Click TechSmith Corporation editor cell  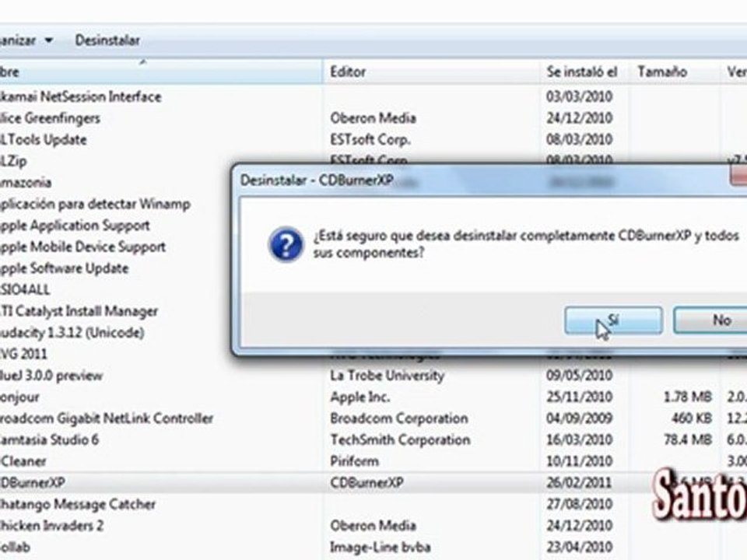[400, 439]
